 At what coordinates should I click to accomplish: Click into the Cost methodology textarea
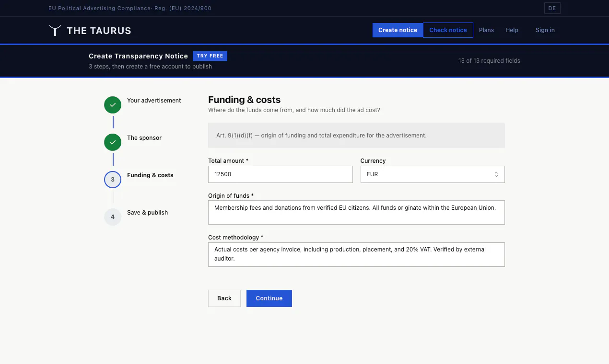pos(356,254)
